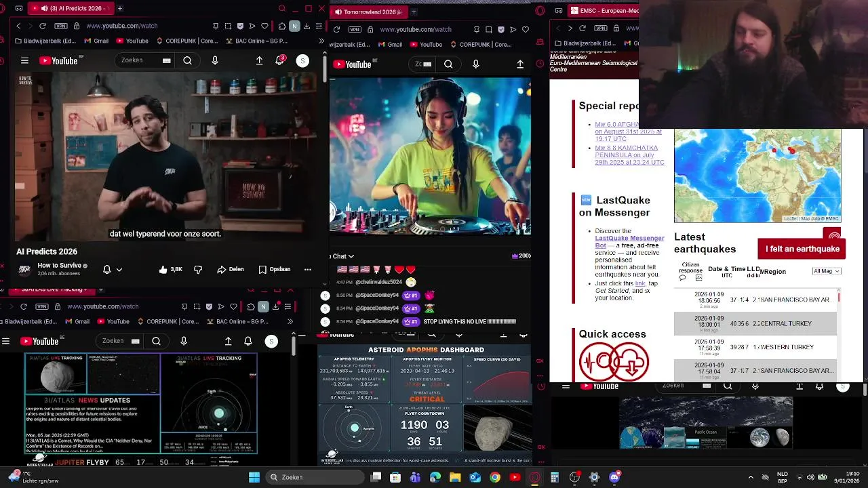Expand bookmarks overflow chevron in 3I/ATLAS window
The width and height of the screenshot is (868, 488).
(x=290, y=321)
